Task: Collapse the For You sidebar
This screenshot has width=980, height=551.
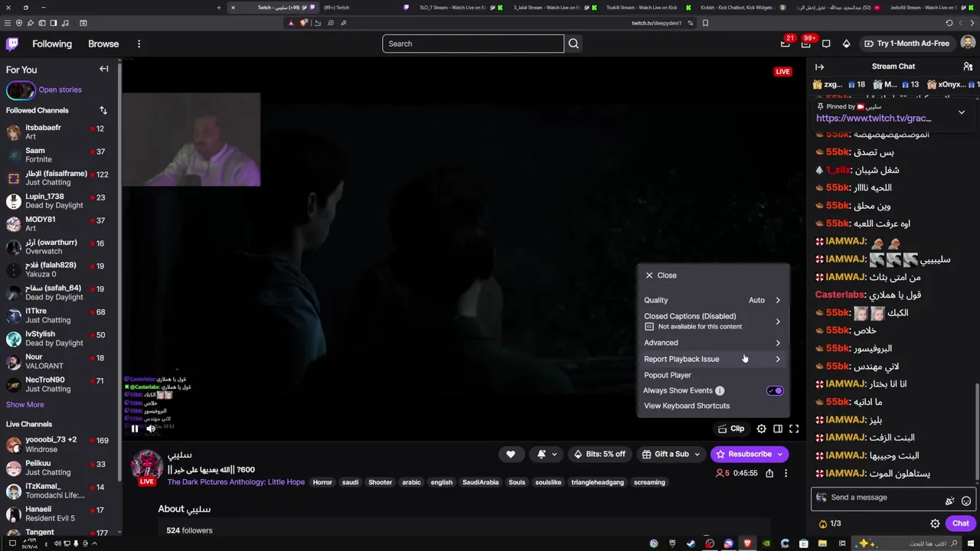Action: (x=104, y=69)
